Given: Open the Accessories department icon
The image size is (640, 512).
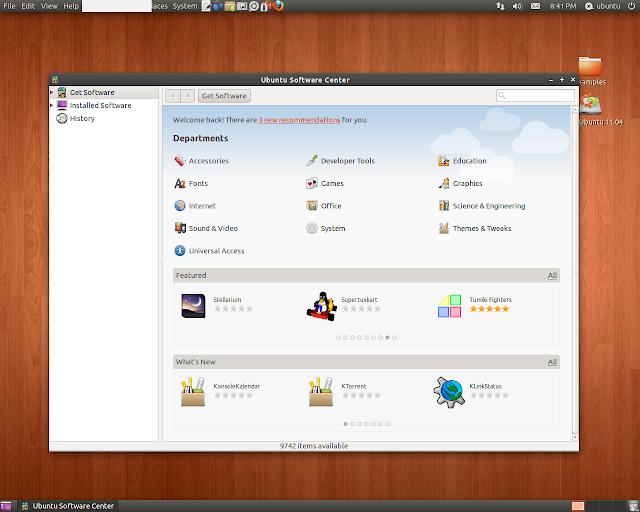Looking at the screenshot, I should (x=180, y=160).
